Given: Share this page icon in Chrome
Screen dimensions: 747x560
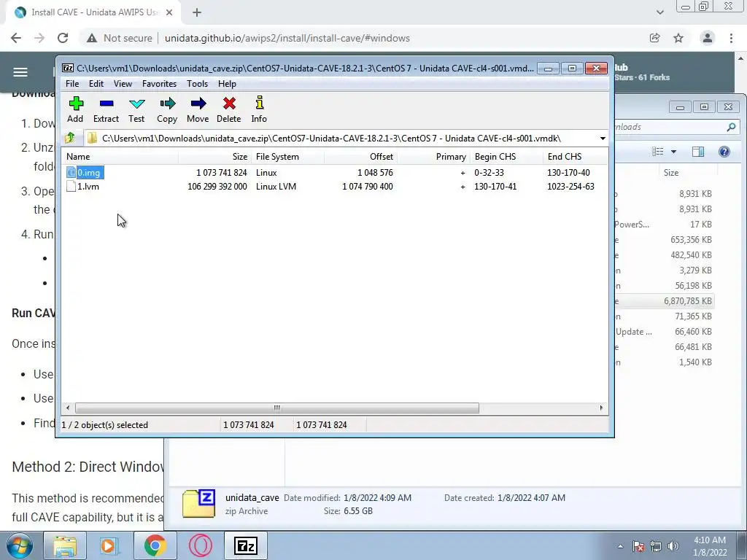Looking at the screenshot, I should click(x=654, y=38).
